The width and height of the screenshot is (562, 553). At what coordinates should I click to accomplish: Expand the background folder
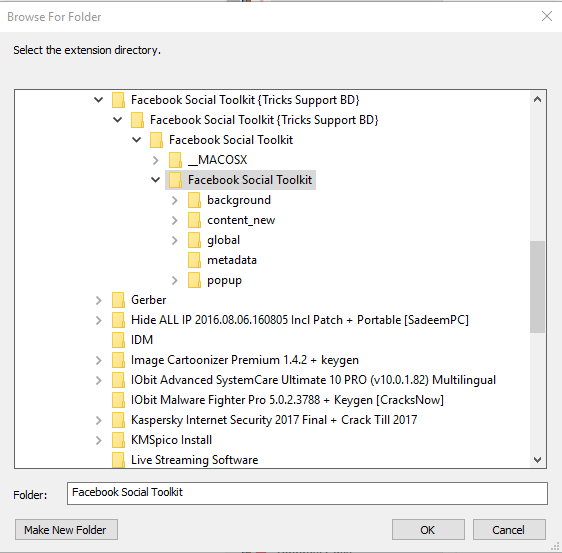tap(175, 200)
